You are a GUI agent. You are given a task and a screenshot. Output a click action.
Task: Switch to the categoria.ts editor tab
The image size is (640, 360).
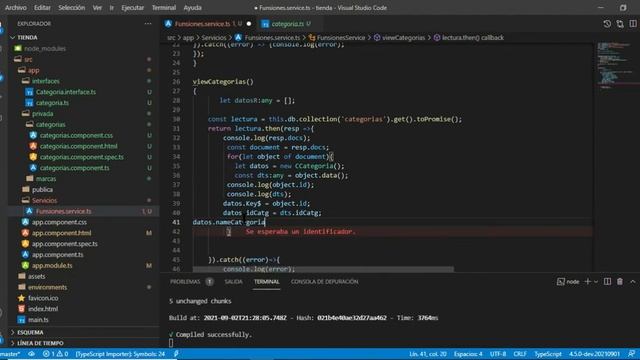pyautogui.click(x=287, y=24)
